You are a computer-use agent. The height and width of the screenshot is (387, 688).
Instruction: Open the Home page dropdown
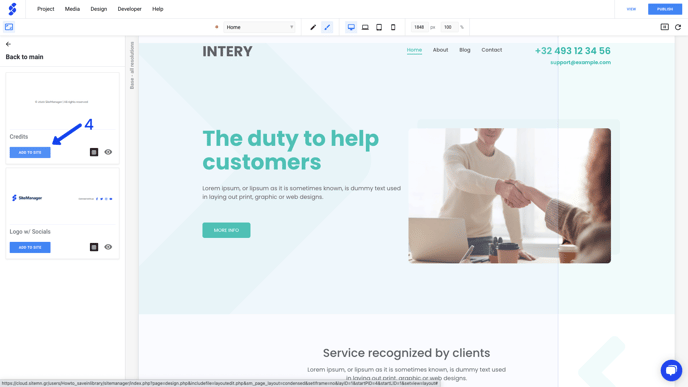pos(259,27)
